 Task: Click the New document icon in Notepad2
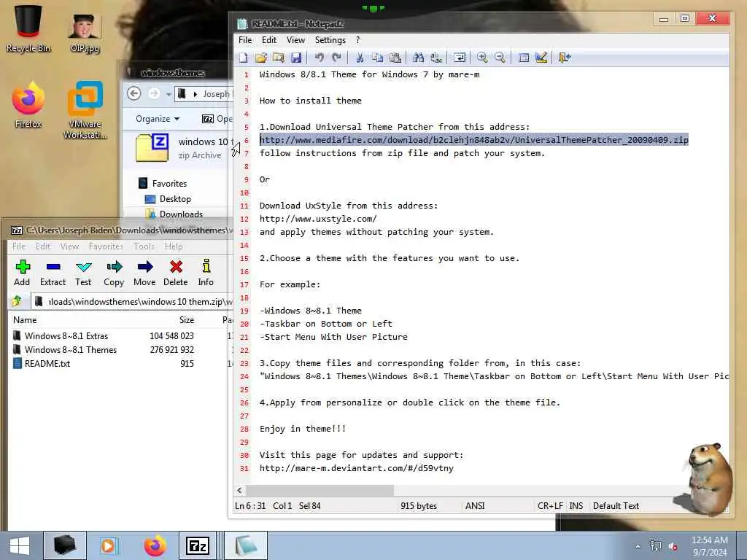[244, 58]
